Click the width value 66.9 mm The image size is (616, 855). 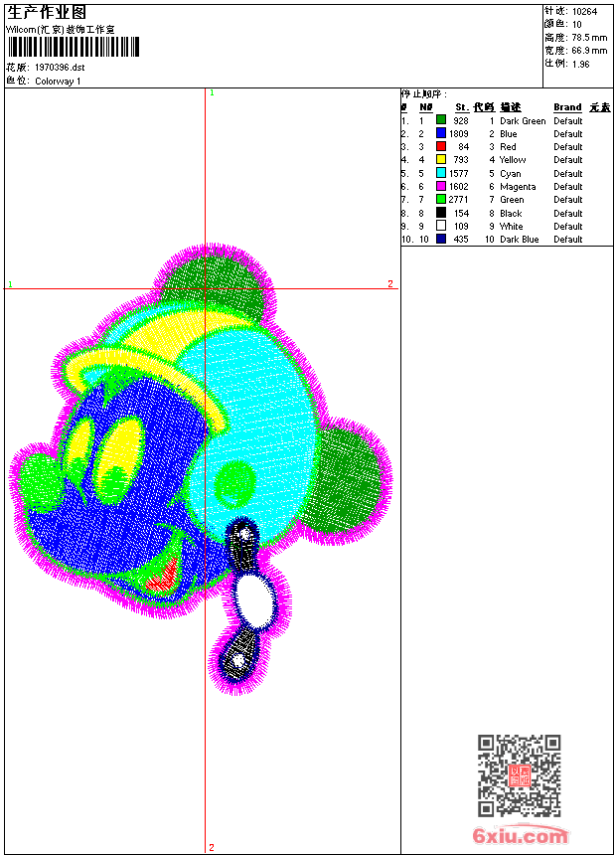click(589, 51)
